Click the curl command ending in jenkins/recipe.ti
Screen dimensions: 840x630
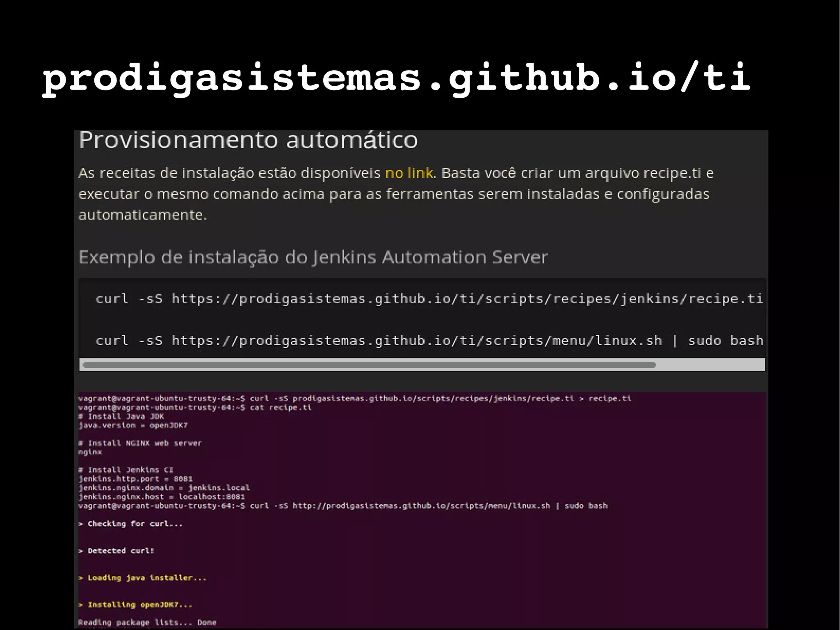(429, 299)
